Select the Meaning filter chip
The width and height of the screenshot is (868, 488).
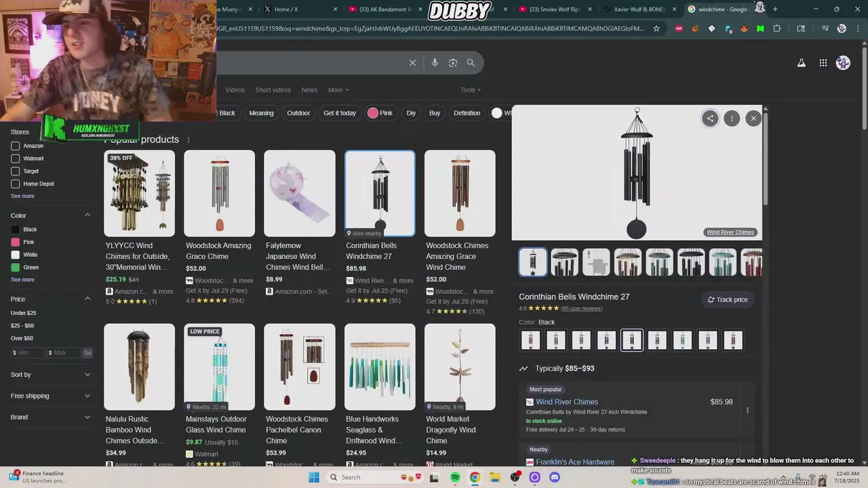point(261,113)
